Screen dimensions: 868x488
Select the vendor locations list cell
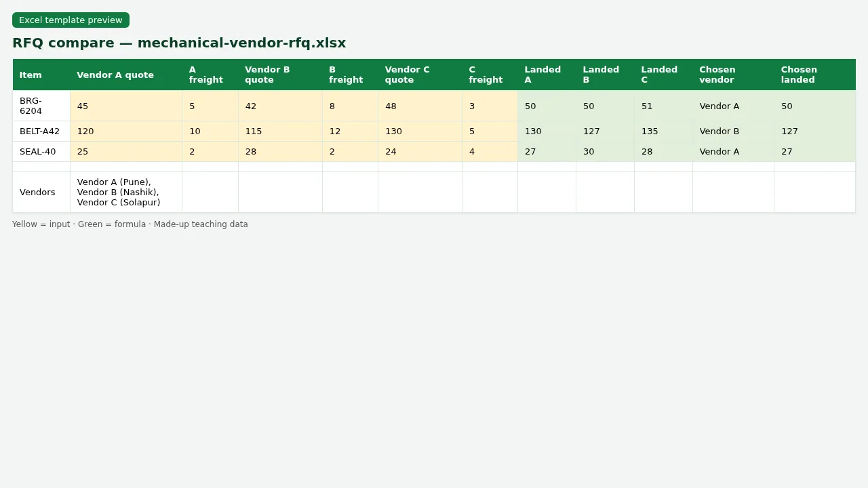126,192
